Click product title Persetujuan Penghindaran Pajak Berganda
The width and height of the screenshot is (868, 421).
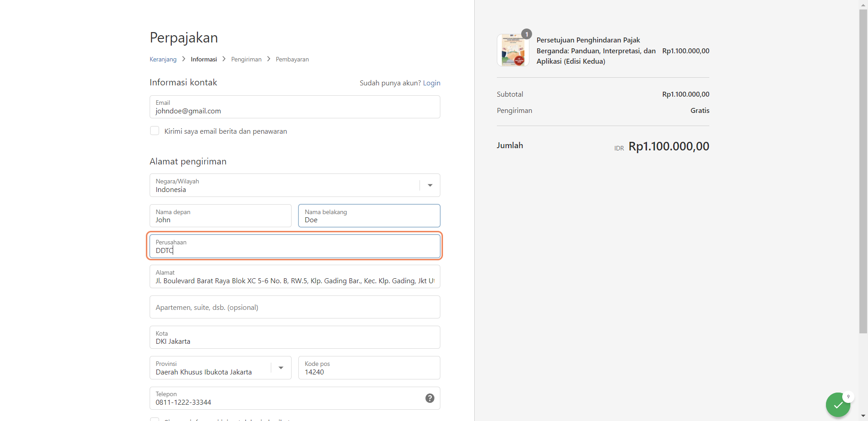pyautogui.click(x=596, y=51)
